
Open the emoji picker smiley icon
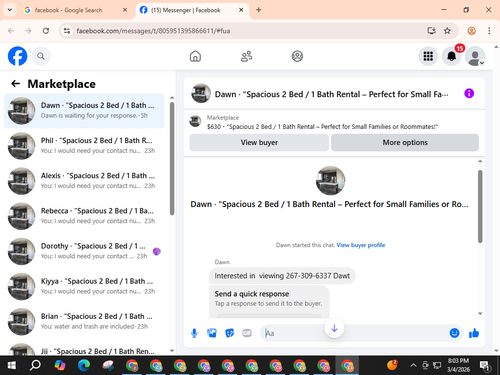pyautogui.click(x=454, y=333)
